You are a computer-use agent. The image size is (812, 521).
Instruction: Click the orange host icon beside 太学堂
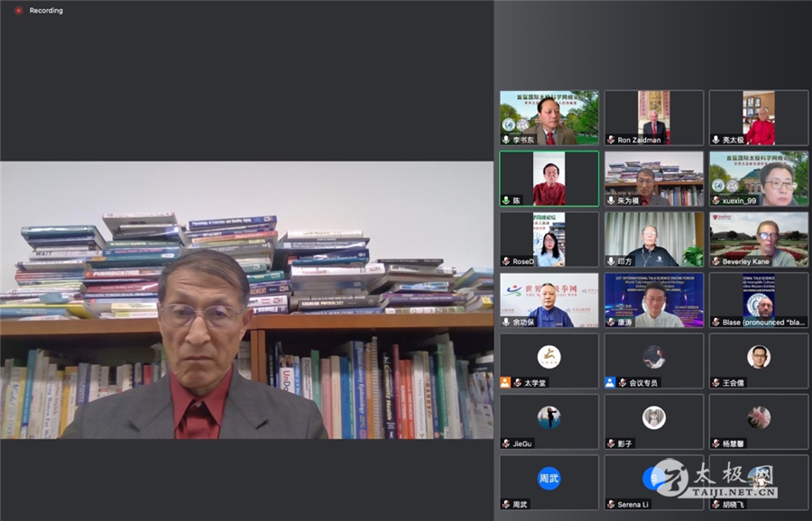coord(506,382)
